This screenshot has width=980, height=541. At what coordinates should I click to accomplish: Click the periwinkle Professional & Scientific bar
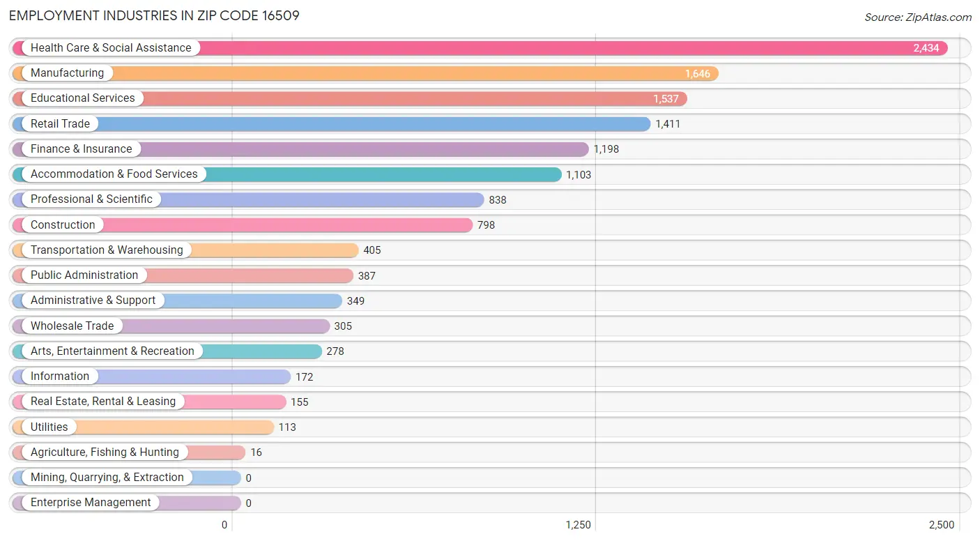click(248, 199)
